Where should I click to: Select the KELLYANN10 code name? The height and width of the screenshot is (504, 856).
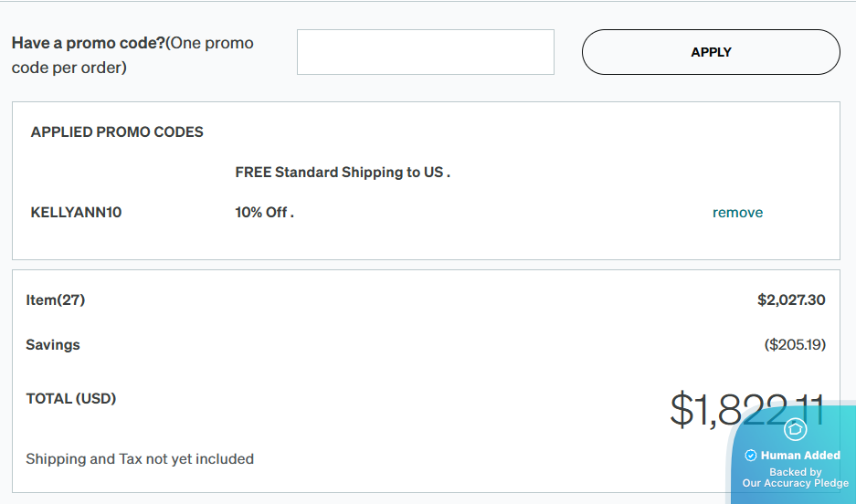[x=76, y=213]
